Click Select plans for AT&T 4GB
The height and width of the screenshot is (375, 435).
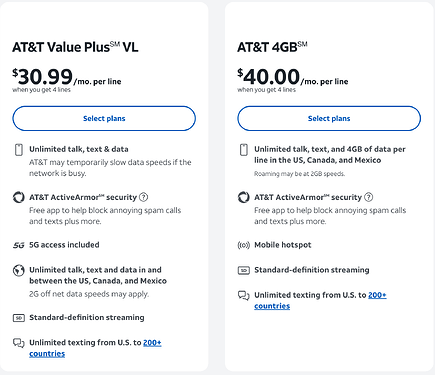click(329, 118)
